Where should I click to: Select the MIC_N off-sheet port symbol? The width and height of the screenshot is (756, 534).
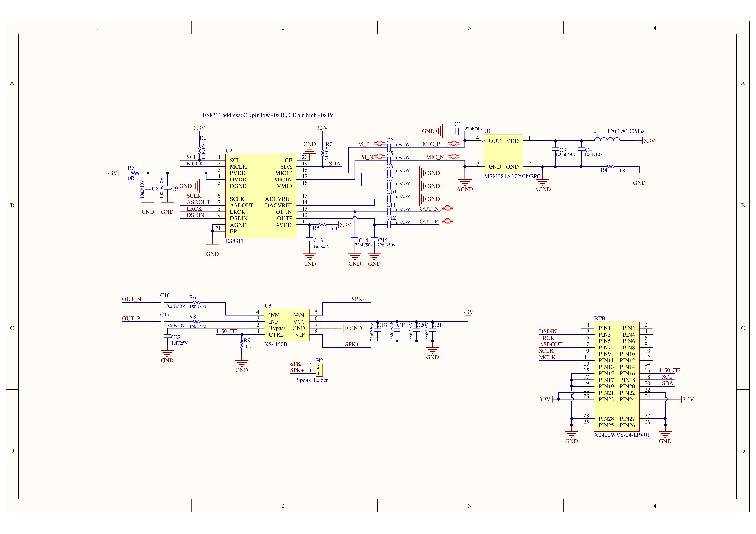tap(453, 157)
